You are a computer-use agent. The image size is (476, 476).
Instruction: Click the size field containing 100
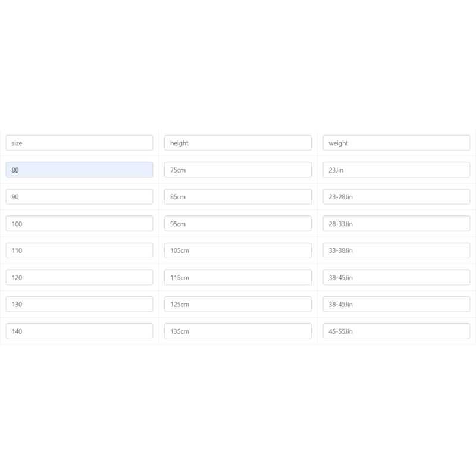79,224
